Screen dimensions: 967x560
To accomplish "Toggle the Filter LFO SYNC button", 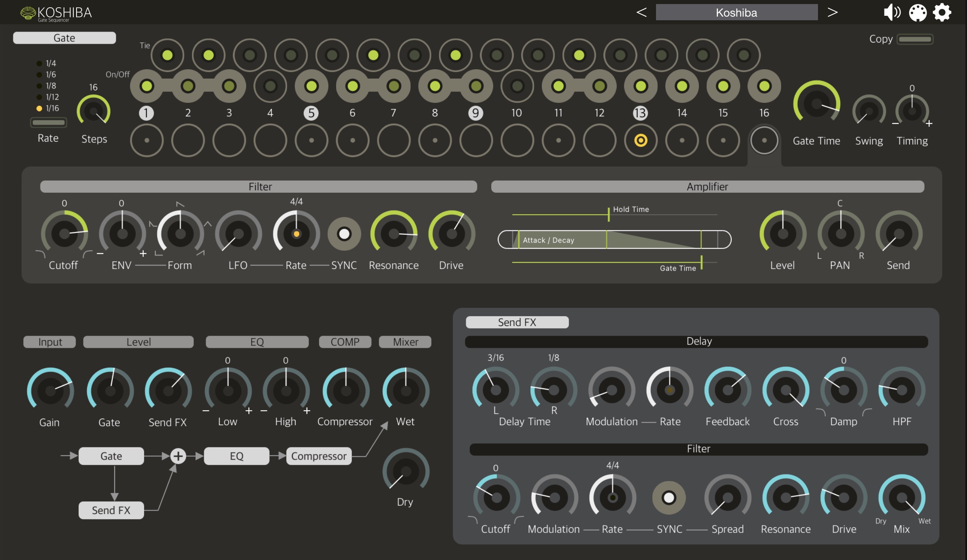I will tap(344, 234).
